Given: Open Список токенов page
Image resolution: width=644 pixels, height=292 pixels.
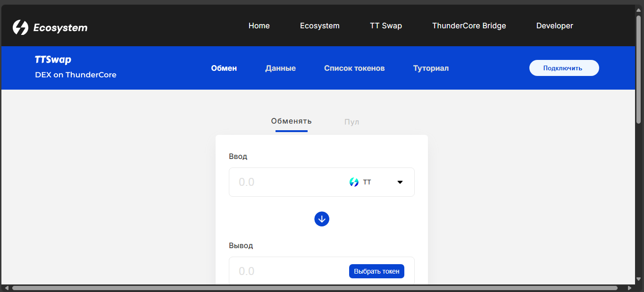Looking at the screenshot, I should coord(354,68).
